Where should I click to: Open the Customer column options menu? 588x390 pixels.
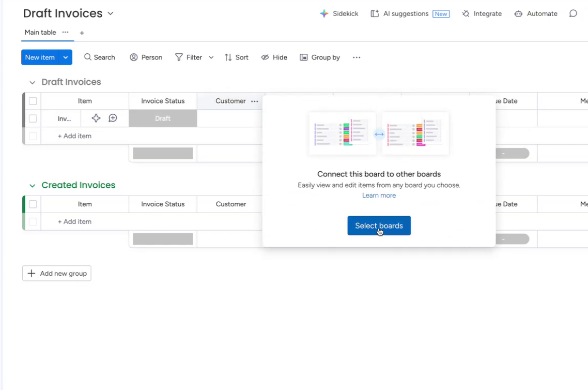(254, 101)
